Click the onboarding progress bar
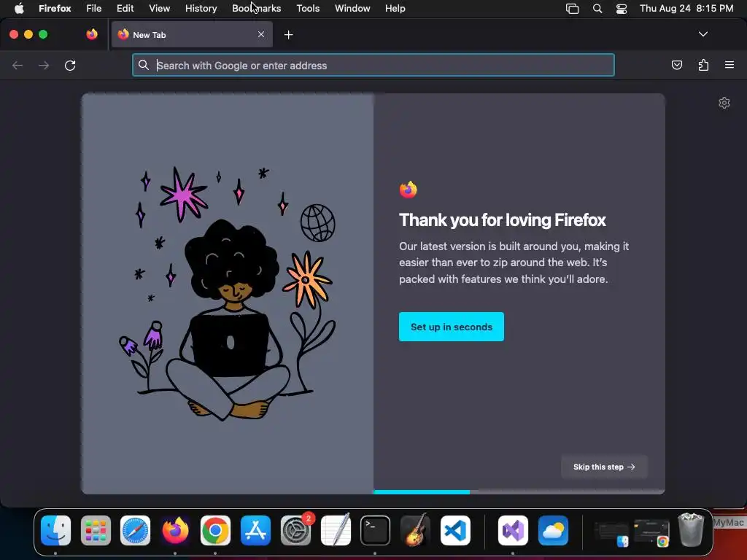The height and width of the screenshot is (560, 747). [x=519, y=492]
